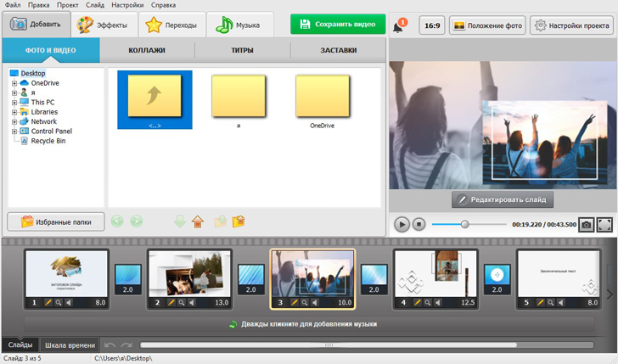This screenshot has height=364, width=618.
Task: Expand the OneDrive tree node
Action: (x=14, y=83)
